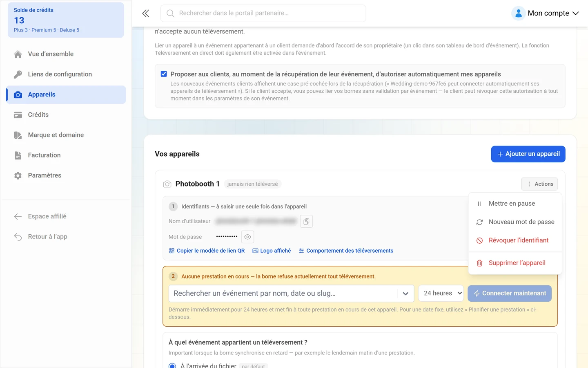Image resolution: width=588 pixels, height=368 pixels.
Task: Open the 24 heures duration dropdown
Action: click(441, 293)
